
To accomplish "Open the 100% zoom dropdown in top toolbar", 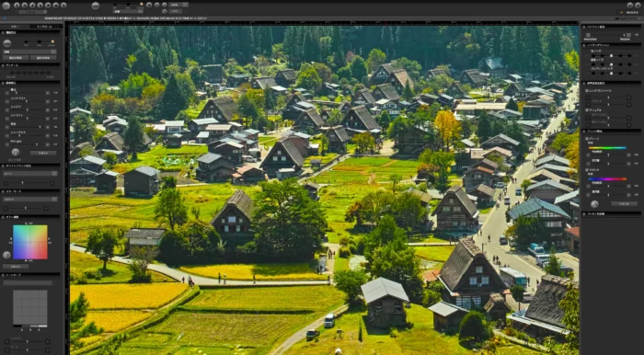I will tap(178, 5).
